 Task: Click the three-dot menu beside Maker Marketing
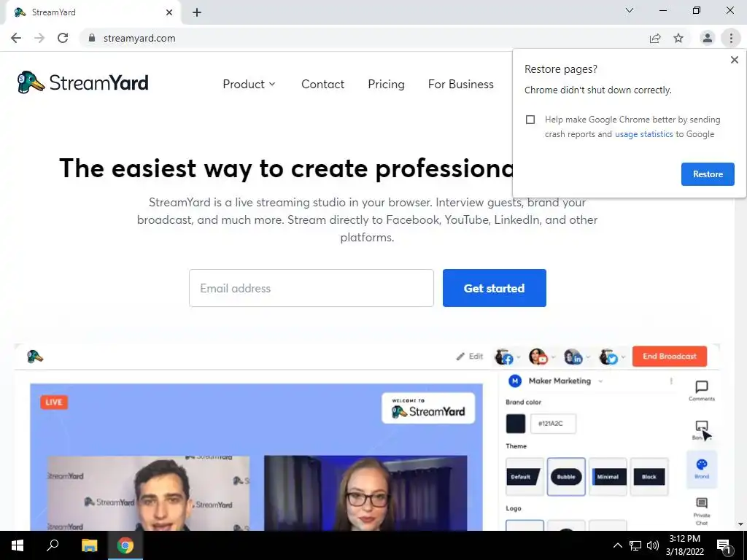pyautogui.click(x=671, y=381)
